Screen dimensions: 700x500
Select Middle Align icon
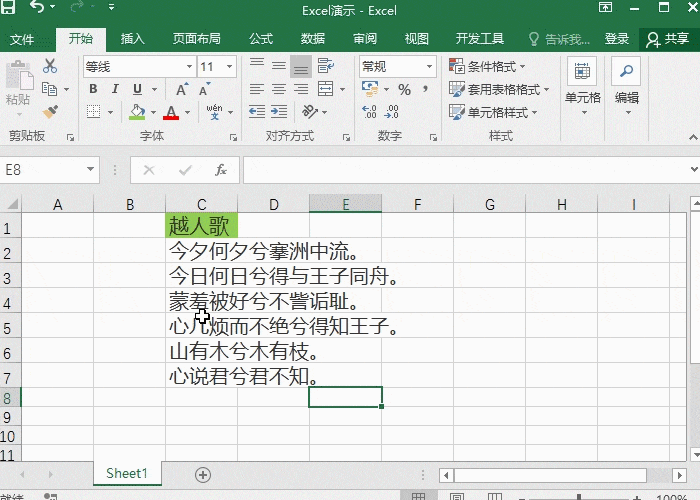279,66
